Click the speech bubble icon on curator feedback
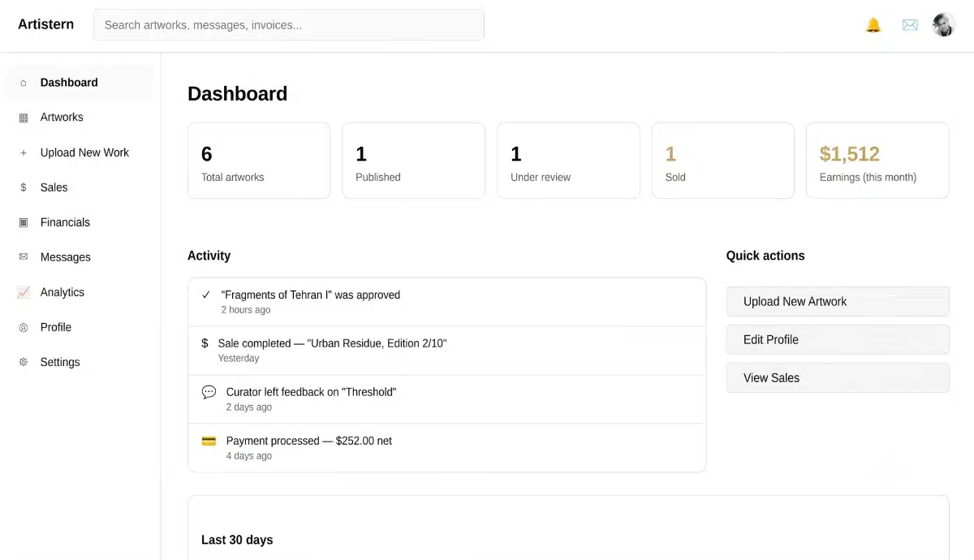 click(209, 392)
